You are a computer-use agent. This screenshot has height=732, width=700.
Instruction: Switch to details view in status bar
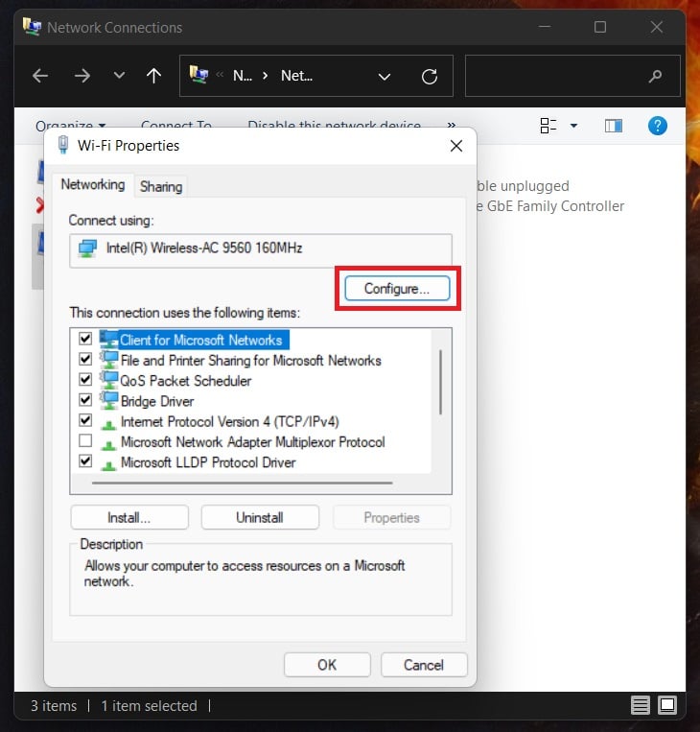click(641, 705)
